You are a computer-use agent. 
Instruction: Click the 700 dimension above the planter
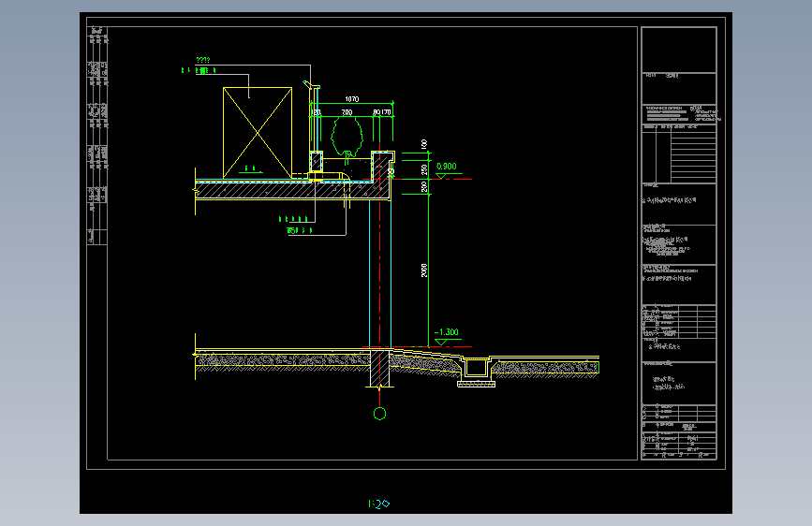pyautogui.click(x=347, y=111)
